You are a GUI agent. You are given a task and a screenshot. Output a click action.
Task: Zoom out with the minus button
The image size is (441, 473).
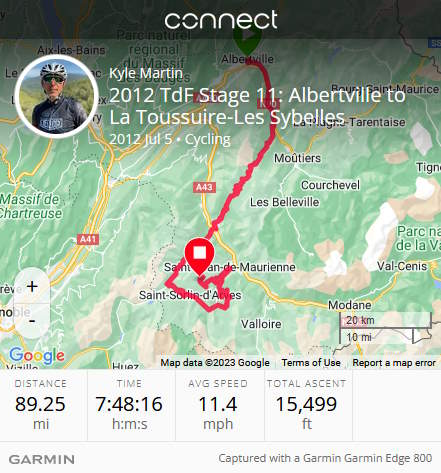(x=32, y=321)
